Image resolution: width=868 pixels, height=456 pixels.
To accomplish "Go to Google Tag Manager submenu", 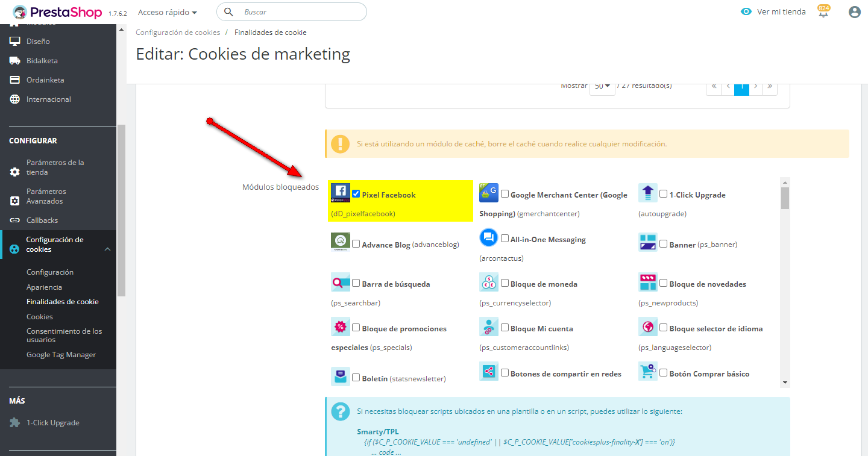I will point(61,355).
